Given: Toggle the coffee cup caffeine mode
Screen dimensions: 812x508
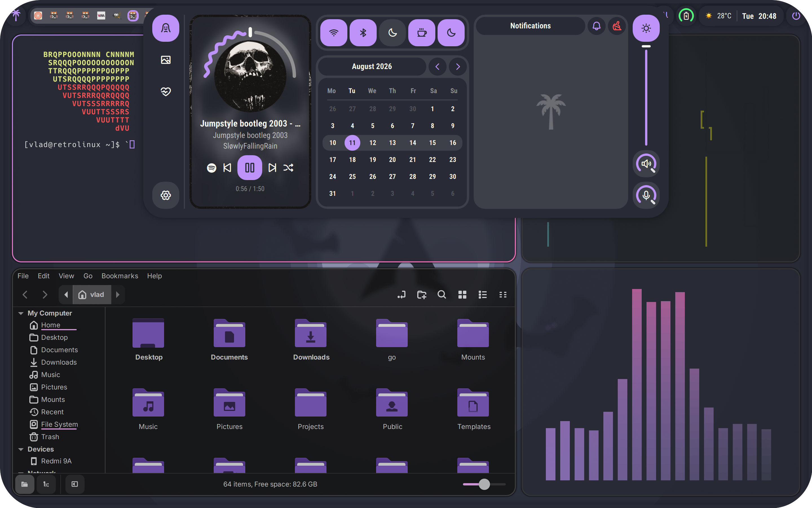Looking at the screenshot, I should (x=422, y=32).
